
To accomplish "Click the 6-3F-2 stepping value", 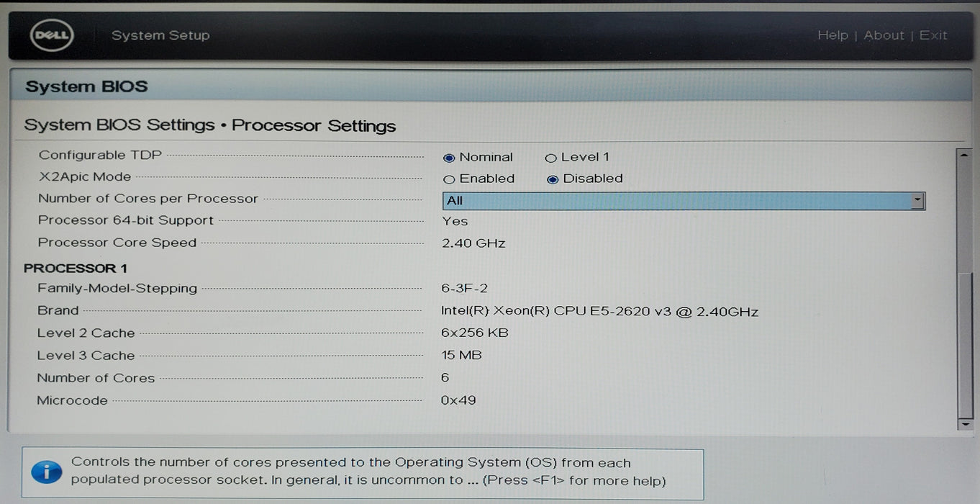I will click(465, 289).
